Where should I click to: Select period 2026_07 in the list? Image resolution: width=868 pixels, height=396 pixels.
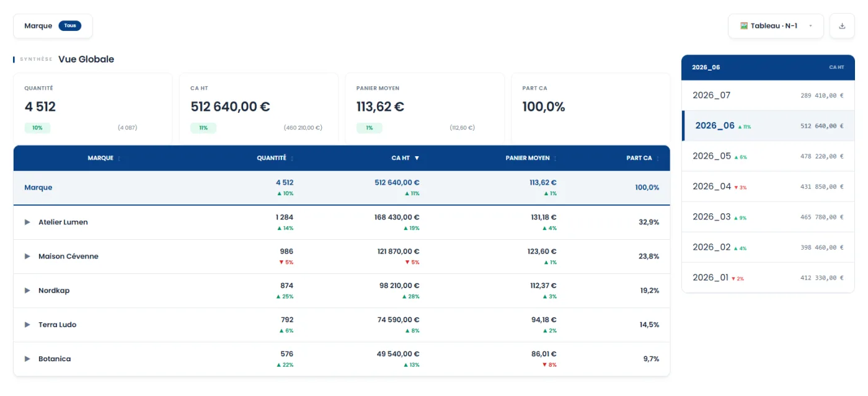pyautogui.click(x=768, y=95)
